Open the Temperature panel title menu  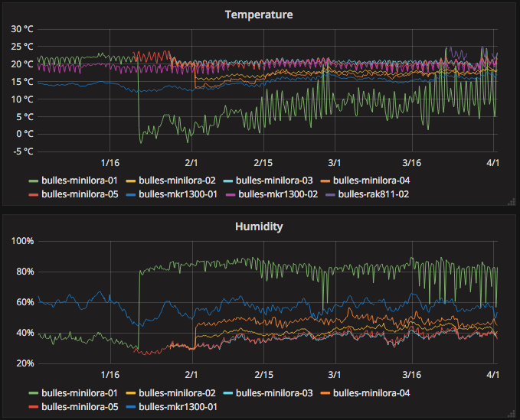click(x=259, y=15)
